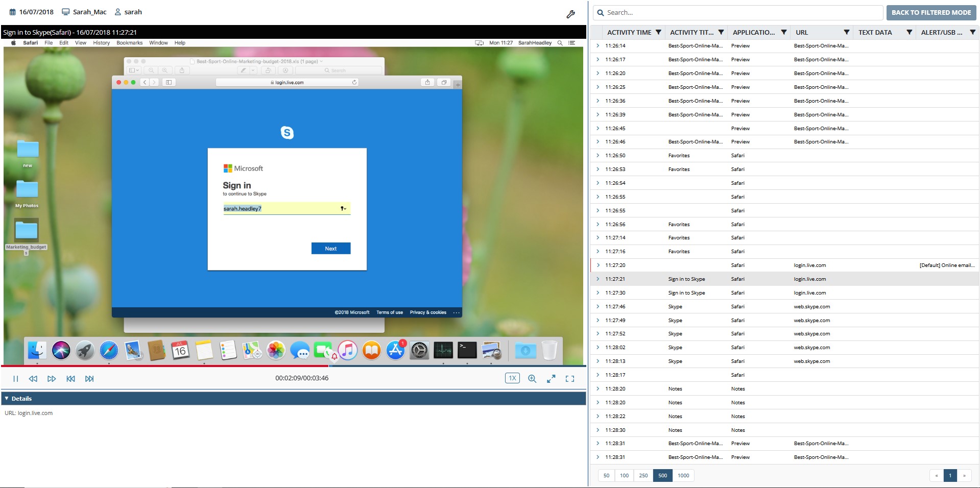Open the Bookmarks menu in recording
The height and width of the screenshot is (488, 980).
[129, 43]
